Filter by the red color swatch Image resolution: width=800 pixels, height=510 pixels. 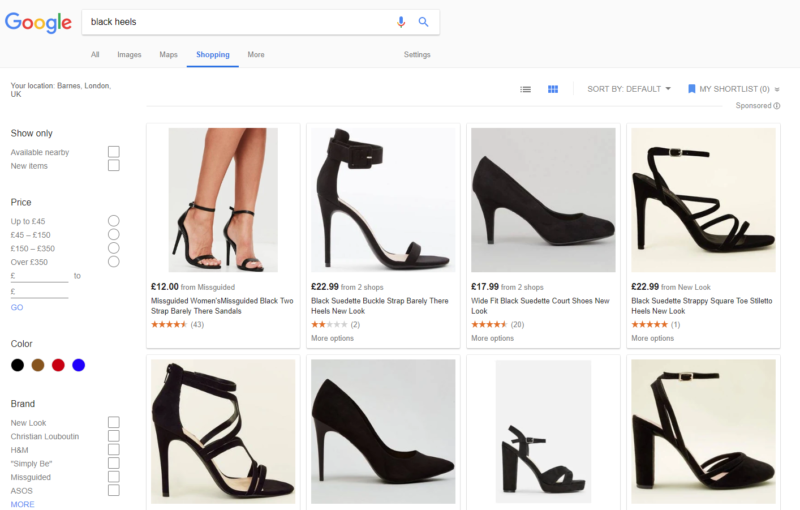(58, 365)
